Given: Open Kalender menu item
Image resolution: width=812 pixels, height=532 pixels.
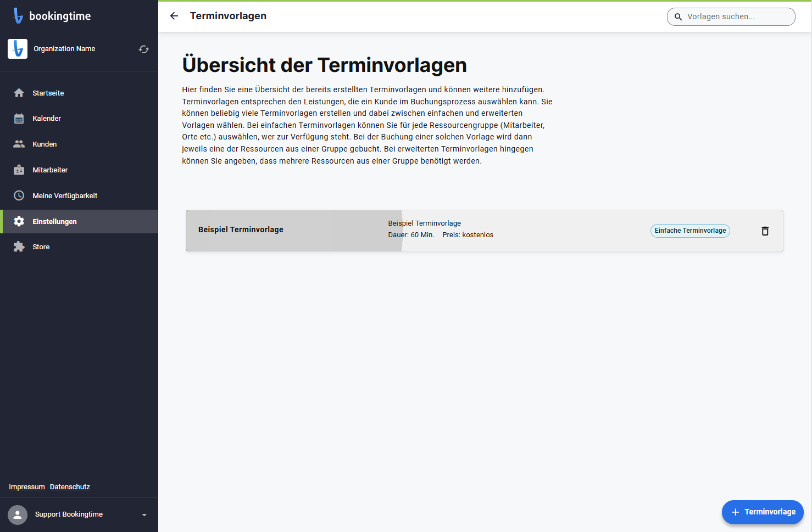Looking at the screenshot, I should 79,119.
